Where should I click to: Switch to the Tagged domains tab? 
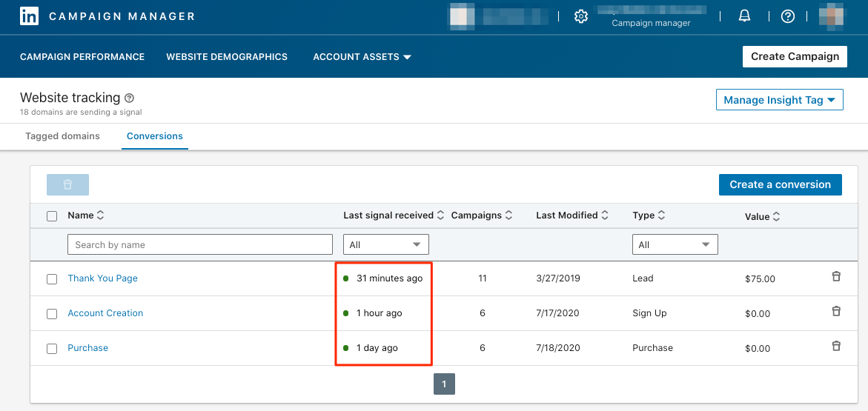pos(62,136)
